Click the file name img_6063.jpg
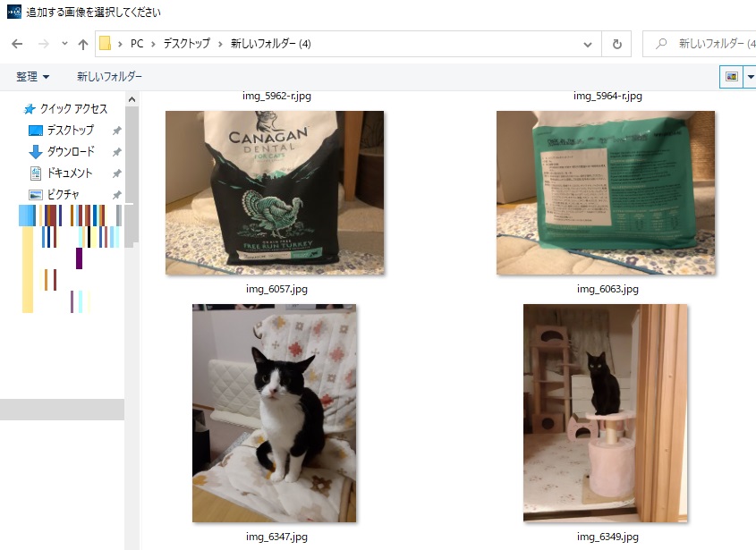 (x=607, y=289)
